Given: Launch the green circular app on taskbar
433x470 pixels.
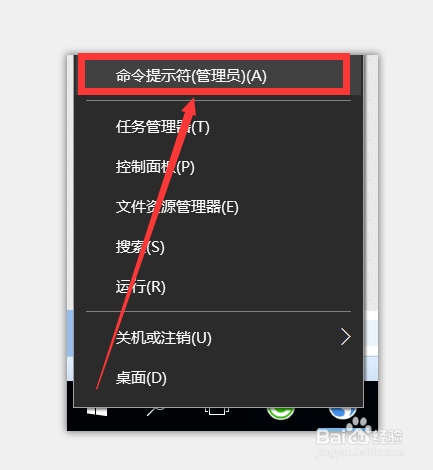Looking at the screenshot, I should tap(280, 413).
